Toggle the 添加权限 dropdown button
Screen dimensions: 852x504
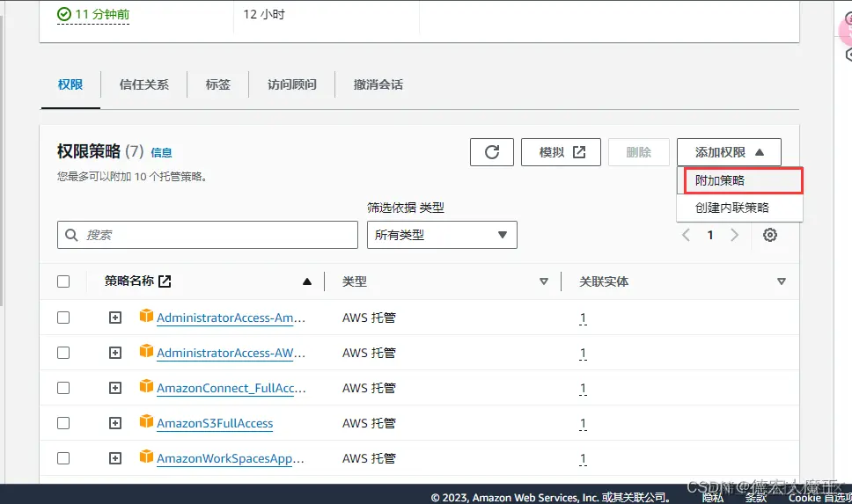[x=729, y=152]
